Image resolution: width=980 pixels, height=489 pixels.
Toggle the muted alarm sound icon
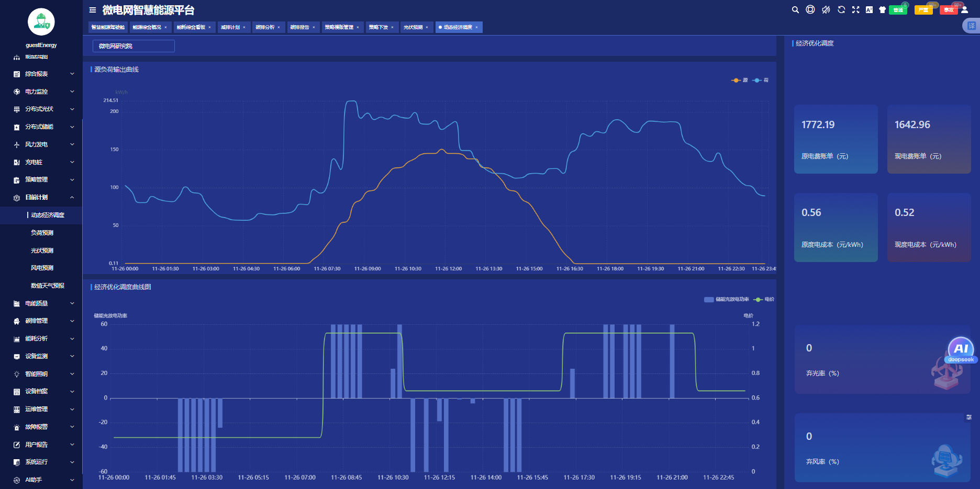[826, 10]
